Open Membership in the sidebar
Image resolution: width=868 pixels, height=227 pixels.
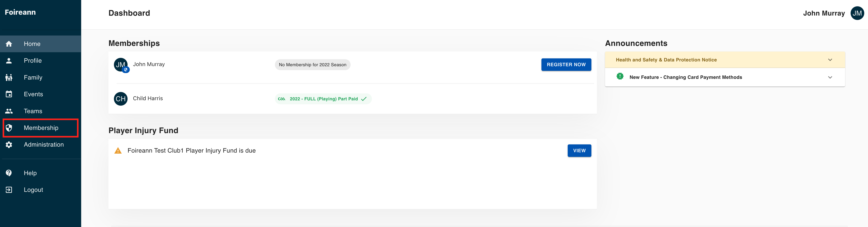pos(40,128)
